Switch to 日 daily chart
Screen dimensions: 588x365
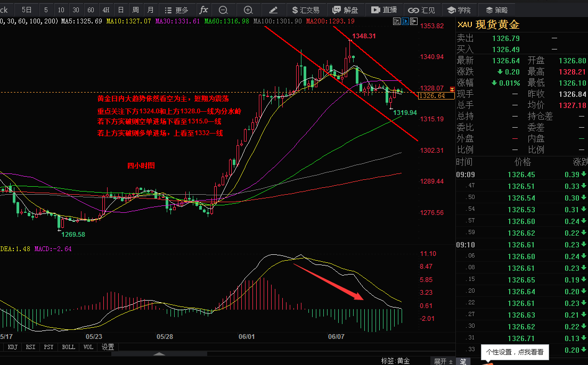click(121, 10)
